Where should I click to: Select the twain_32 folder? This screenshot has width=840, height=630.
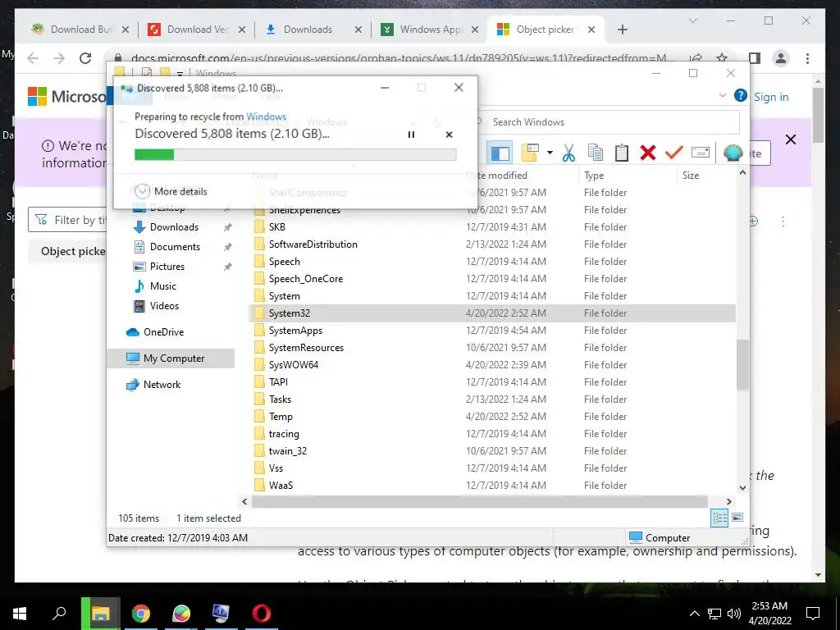pyautogui.click(x=288, y=451)
